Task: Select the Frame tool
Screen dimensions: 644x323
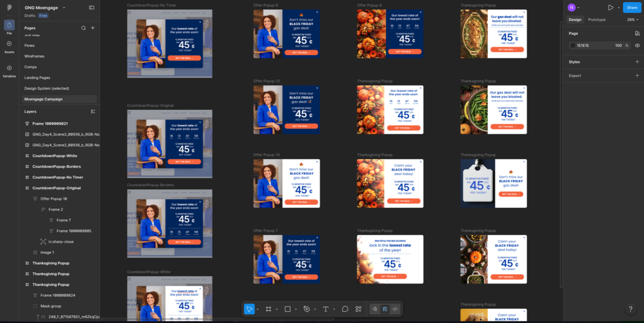Action: coord(269,309)
